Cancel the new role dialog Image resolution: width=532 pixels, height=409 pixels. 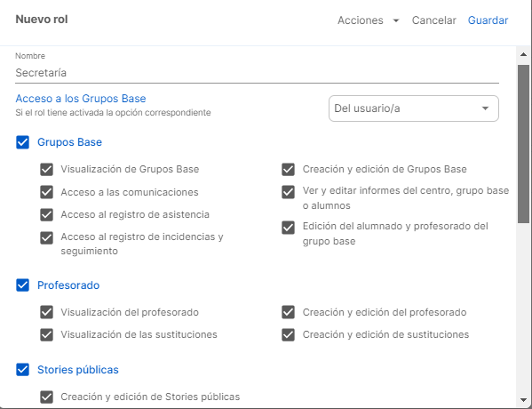pyautogui.click(x=433, y=20)
